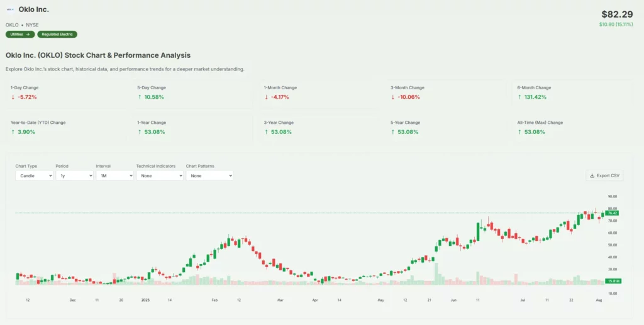Click the Oklo company logo icon
The width and height of the screenshot is (644, 325).
10,9
